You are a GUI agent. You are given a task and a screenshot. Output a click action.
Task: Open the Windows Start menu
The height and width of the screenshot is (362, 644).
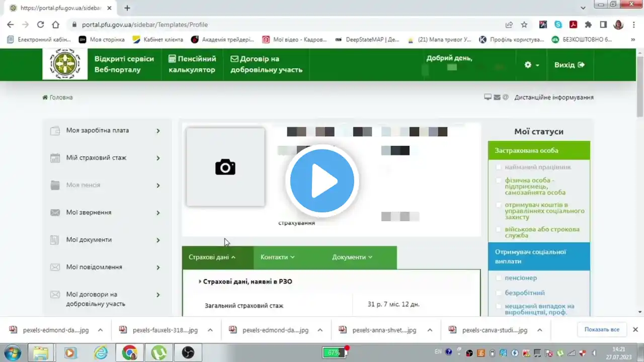click(x=12, y=352)
